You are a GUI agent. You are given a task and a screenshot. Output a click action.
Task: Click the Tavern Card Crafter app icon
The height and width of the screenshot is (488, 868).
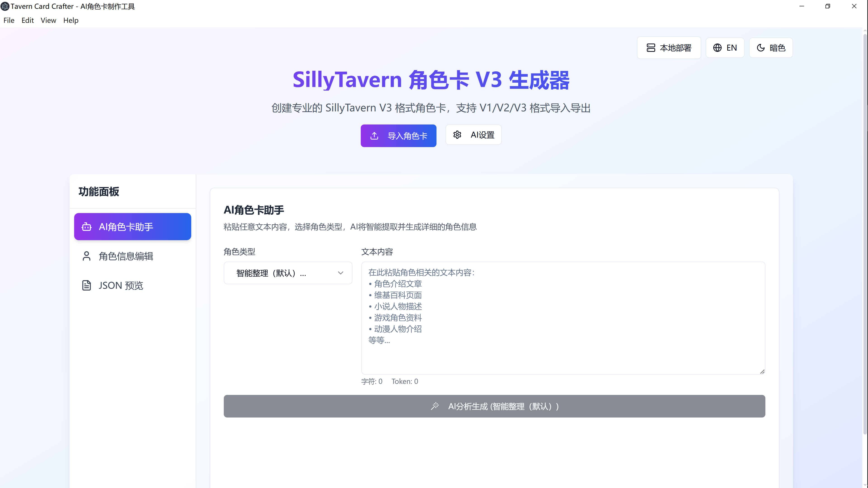coord(5,6)
